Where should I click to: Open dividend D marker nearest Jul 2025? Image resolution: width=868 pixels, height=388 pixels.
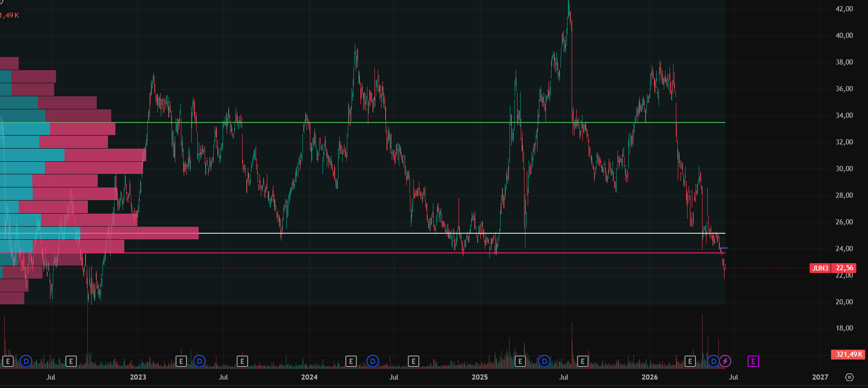click(544, 361)
